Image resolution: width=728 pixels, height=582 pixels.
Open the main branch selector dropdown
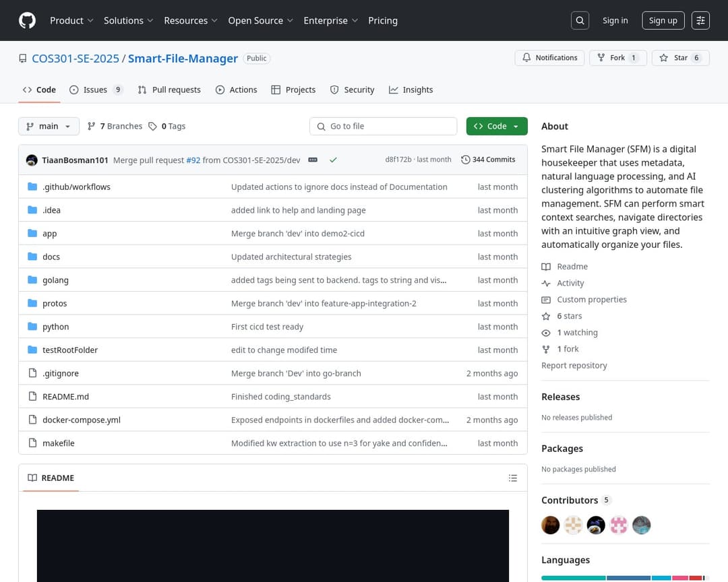pos(49,126)
